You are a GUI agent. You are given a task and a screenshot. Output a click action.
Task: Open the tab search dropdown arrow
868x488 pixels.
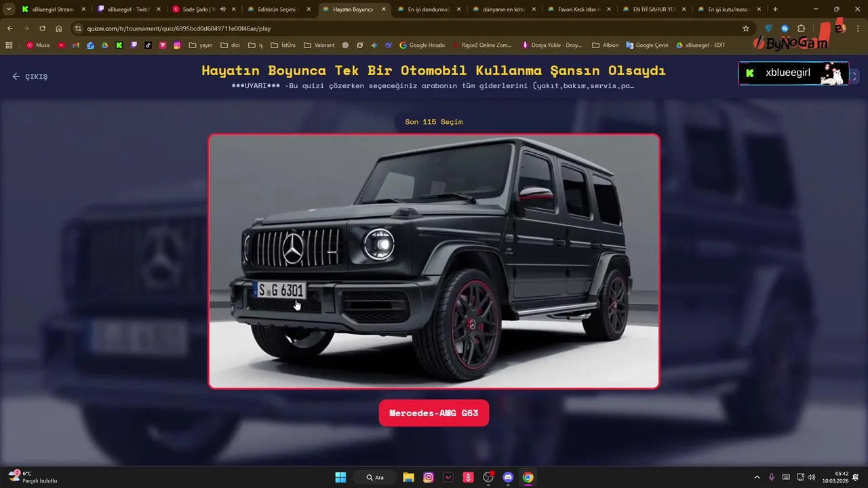pyautogui.click(x=8, y=9)
